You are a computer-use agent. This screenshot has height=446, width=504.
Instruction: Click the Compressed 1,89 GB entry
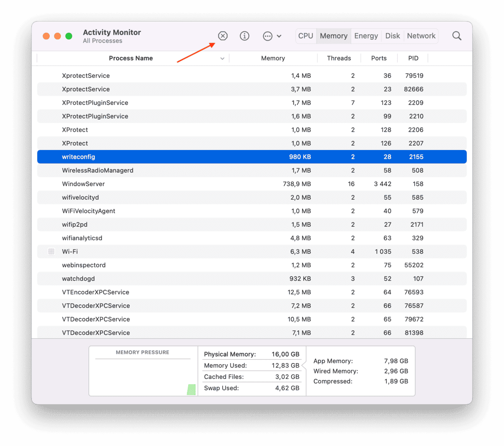coord(361,381)
